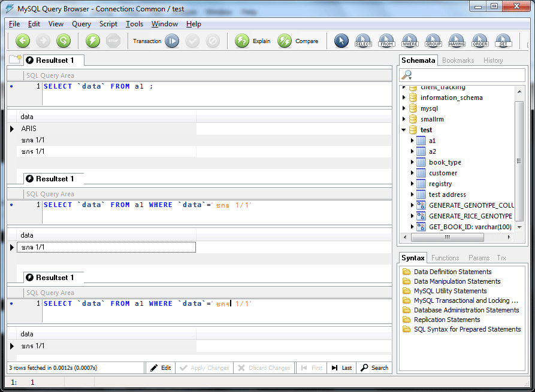Click the Explain query icon

pyautogui.click(x=242, y=41)
